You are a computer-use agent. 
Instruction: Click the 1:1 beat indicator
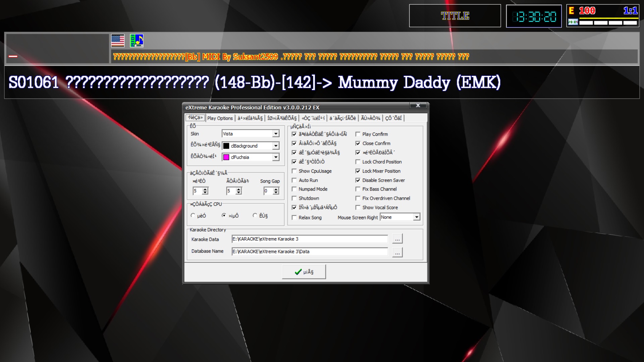(x=630, y=11)
